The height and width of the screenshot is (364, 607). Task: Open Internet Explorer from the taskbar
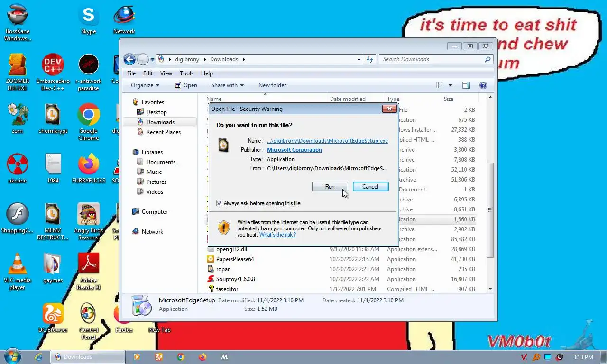[x=38, y=357]
